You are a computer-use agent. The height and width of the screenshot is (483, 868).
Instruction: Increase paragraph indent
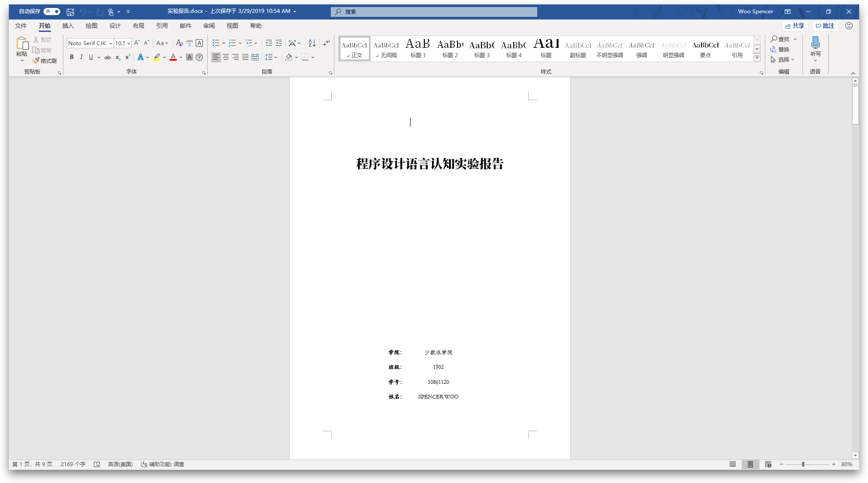(279, 43)
